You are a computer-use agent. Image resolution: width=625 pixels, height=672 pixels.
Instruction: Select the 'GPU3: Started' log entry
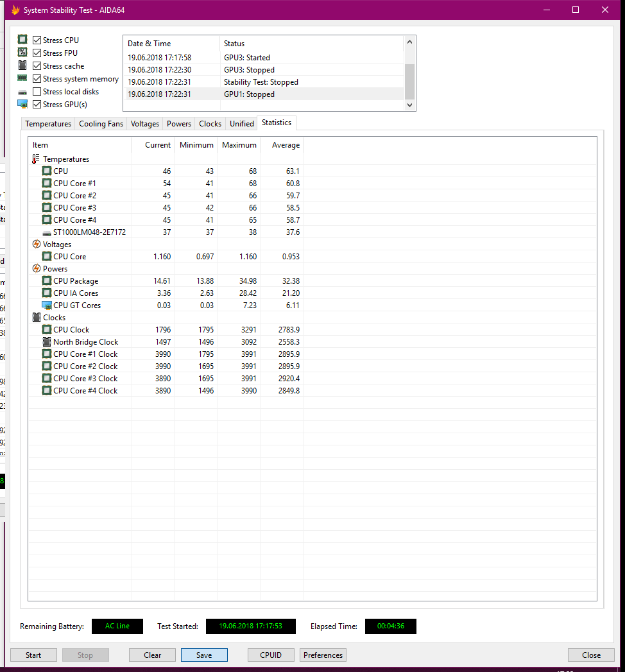click(264, 57)
